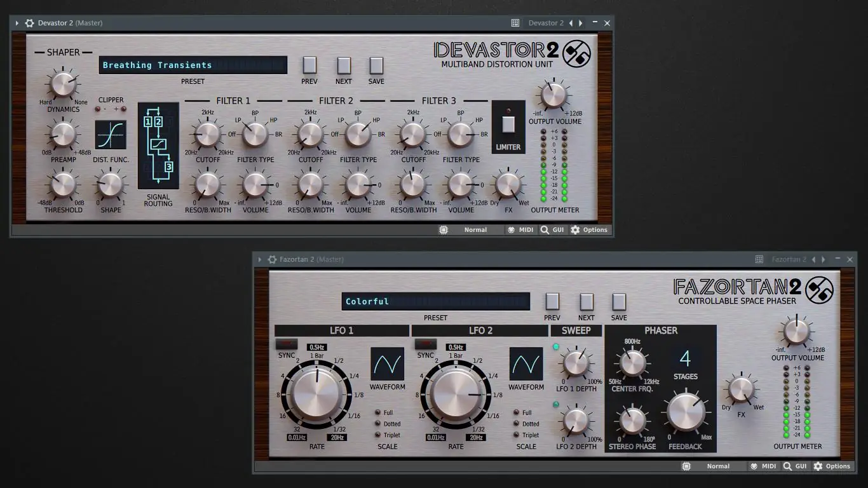Select Dotted scale for LFO 1
This screenshot has height=488, width=868.
point(378,423)
